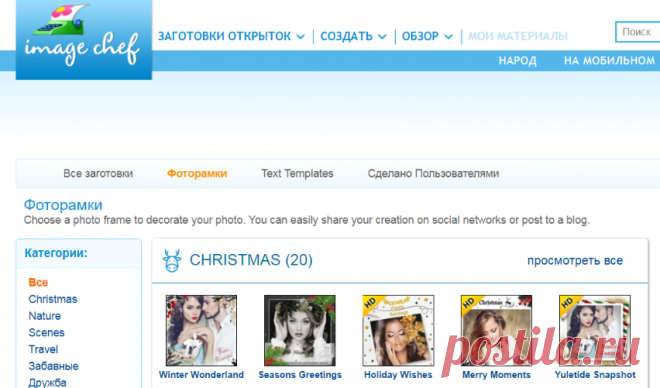Click просмотреть все for Christmas
Viewport: 660px width, 388px height.
575,261
